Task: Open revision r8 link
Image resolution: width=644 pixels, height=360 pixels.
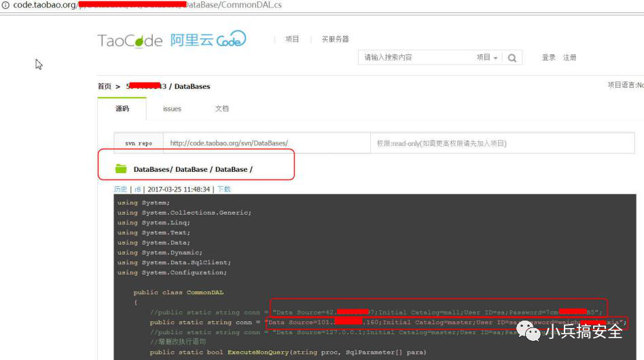Action: [137, 190]
